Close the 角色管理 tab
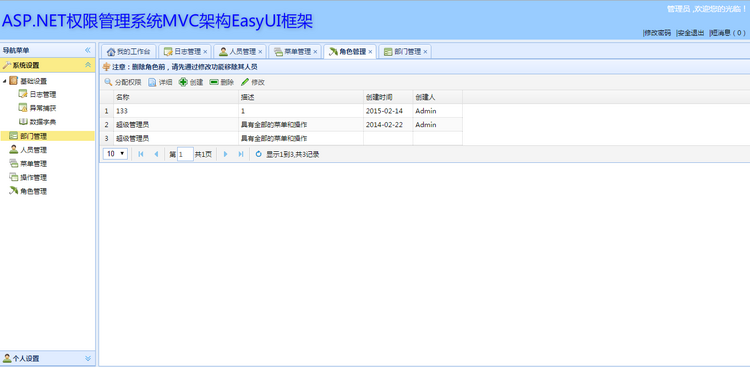Viewport: 750px width, 367px height. (370, 52)
